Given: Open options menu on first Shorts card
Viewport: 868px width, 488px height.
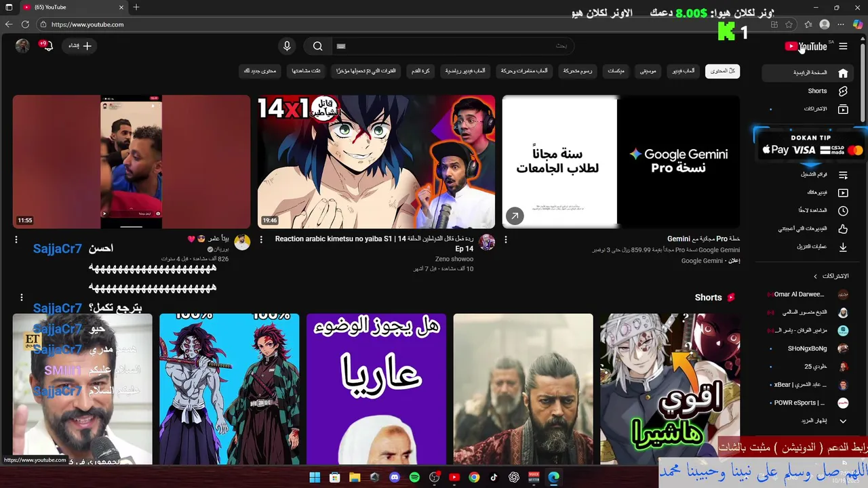Looking at the screenshot, I should coord(22,298).
